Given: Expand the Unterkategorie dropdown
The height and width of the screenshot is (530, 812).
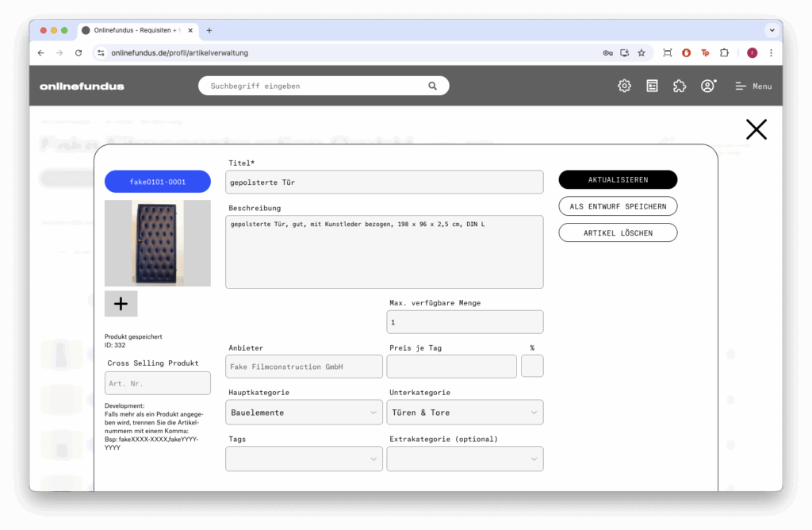Looking at the screenshot, I should (x=465, y=413).
